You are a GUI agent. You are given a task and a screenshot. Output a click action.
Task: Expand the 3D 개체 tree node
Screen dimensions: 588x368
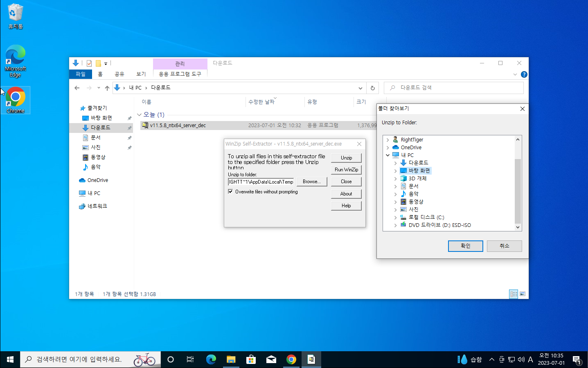[395, 179]
